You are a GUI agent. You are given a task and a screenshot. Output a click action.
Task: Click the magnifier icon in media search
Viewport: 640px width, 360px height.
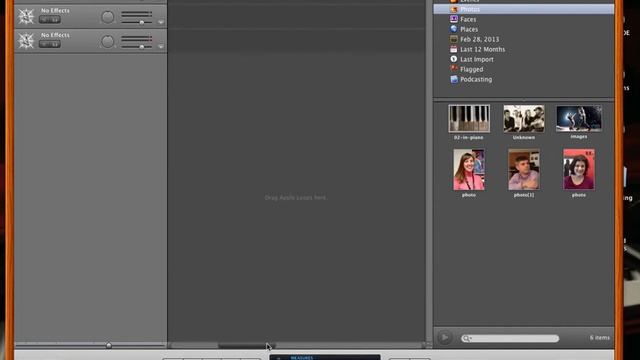click(466, 338)
